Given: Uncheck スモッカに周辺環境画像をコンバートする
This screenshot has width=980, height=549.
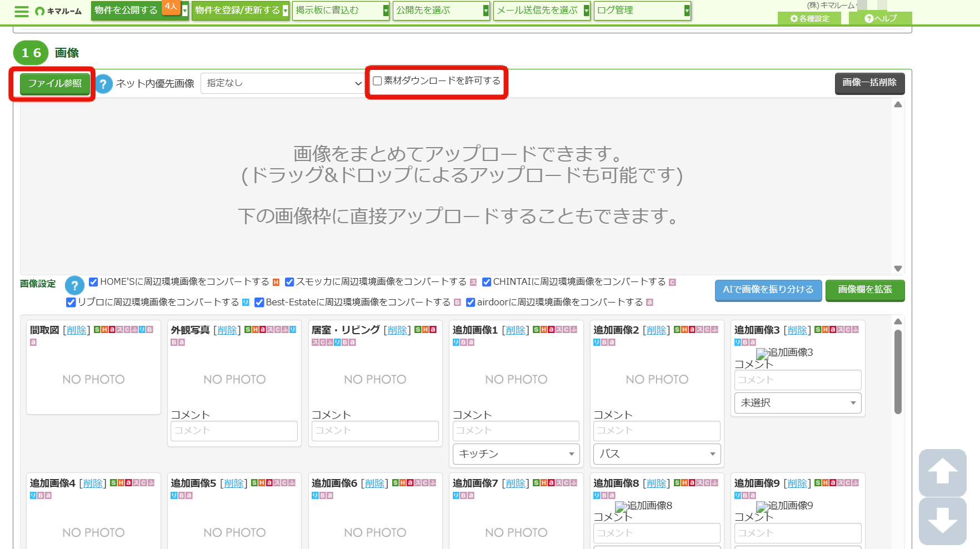Looking at the screenshot, I should click(x=289, y=282).
